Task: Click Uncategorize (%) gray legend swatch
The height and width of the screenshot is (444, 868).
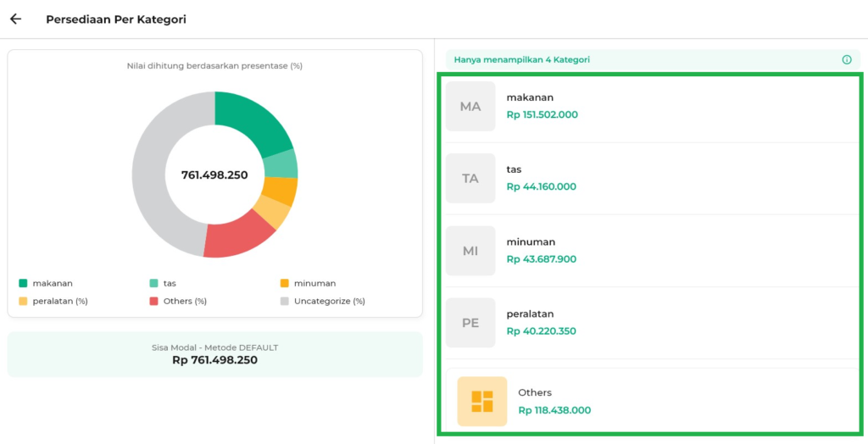Action: point(286,301)
